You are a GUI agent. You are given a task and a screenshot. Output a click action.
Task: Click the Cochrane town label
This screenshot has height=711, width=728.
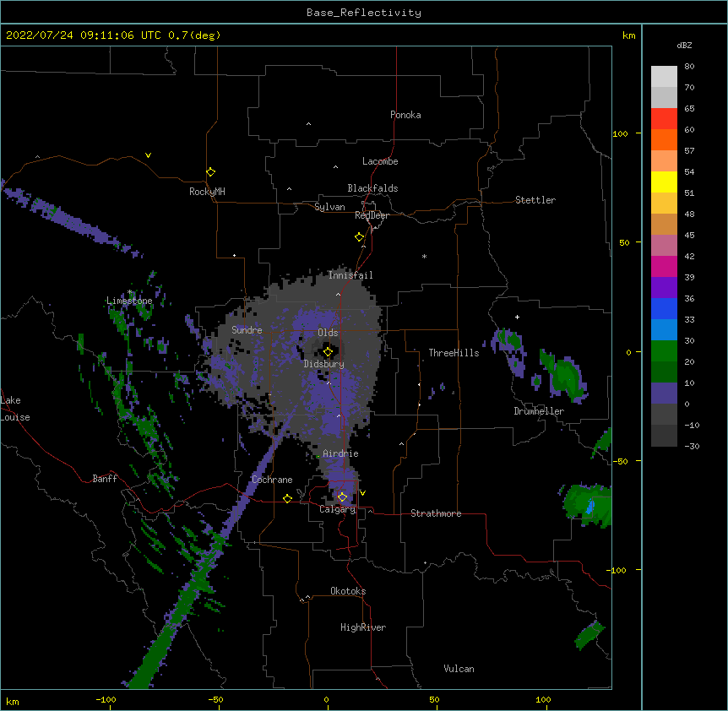click(272, 480)
